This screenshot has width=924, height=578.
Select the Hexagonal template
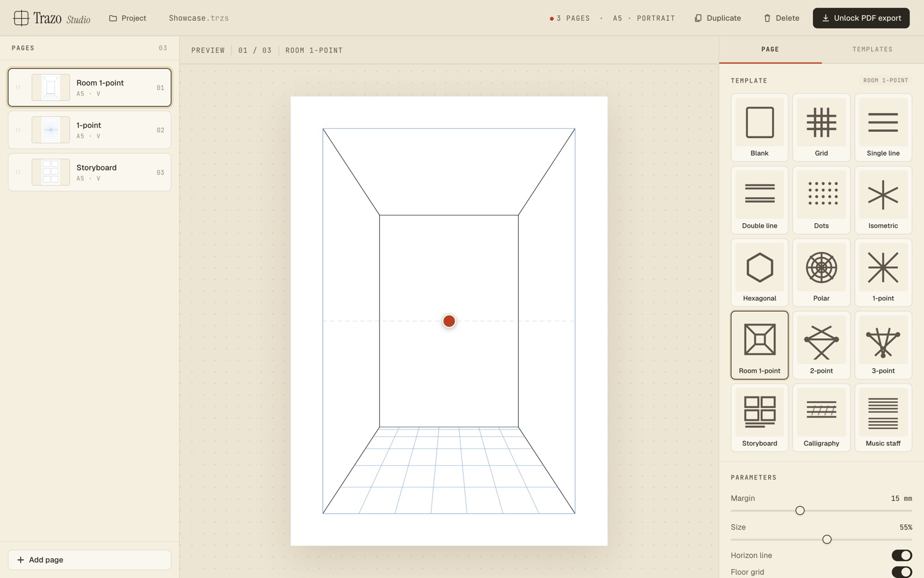759,273
